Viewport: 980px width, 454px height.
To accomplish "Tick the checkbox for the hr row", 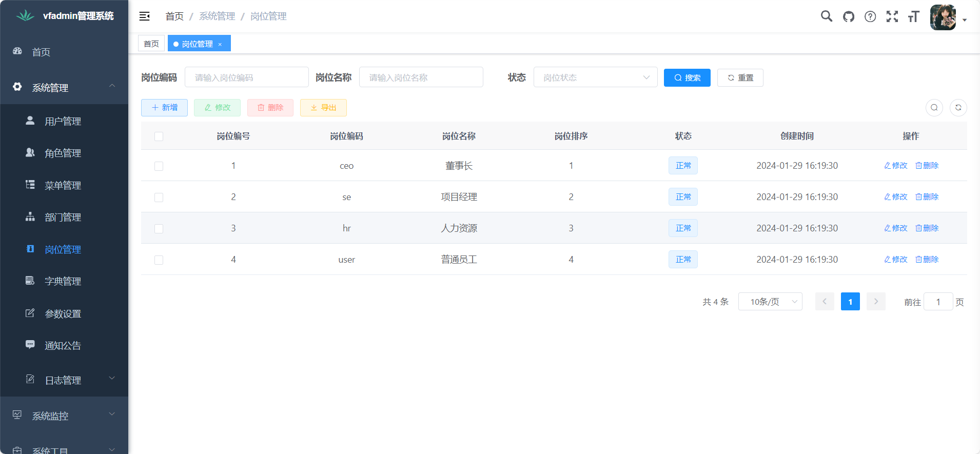I will pos(159,229).
